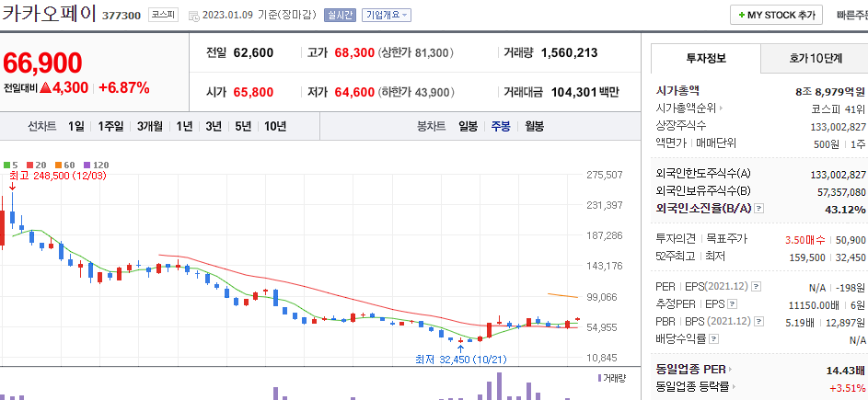Show the 일봉 daily candle chart
The height and width of the screenshot is (400, 868).
point(468,126)
